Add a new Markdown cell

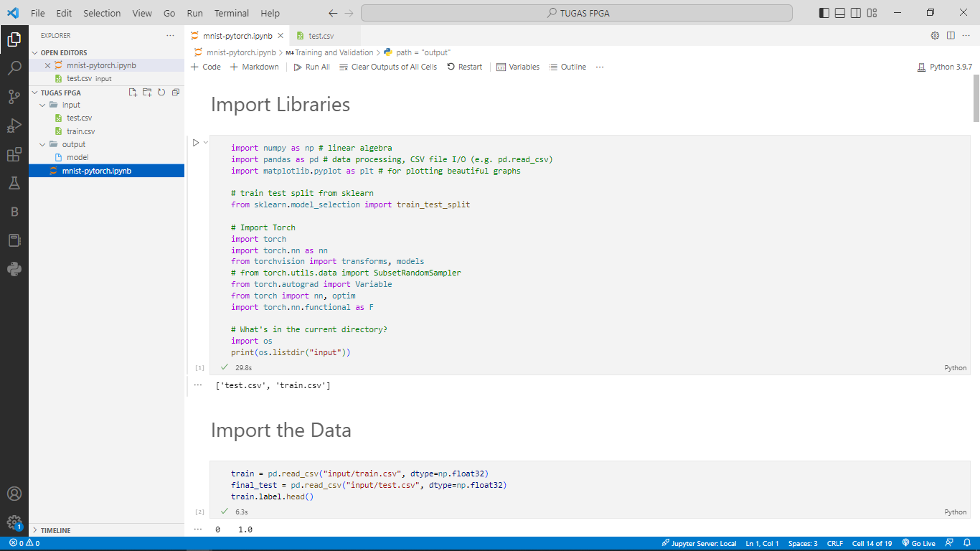click(255, 67)
